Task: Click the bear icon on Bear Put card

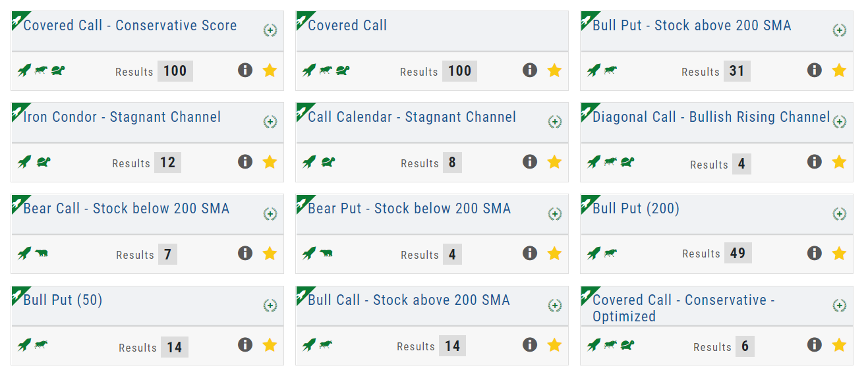Action: 326,253
